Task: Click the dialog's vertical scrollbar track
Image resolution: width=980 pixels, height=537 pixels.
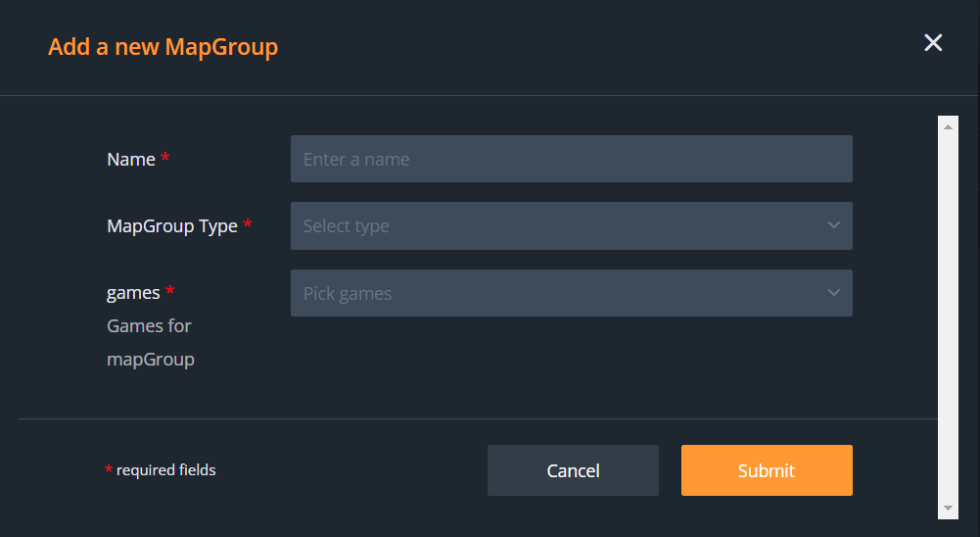Action: coord(948,314)
